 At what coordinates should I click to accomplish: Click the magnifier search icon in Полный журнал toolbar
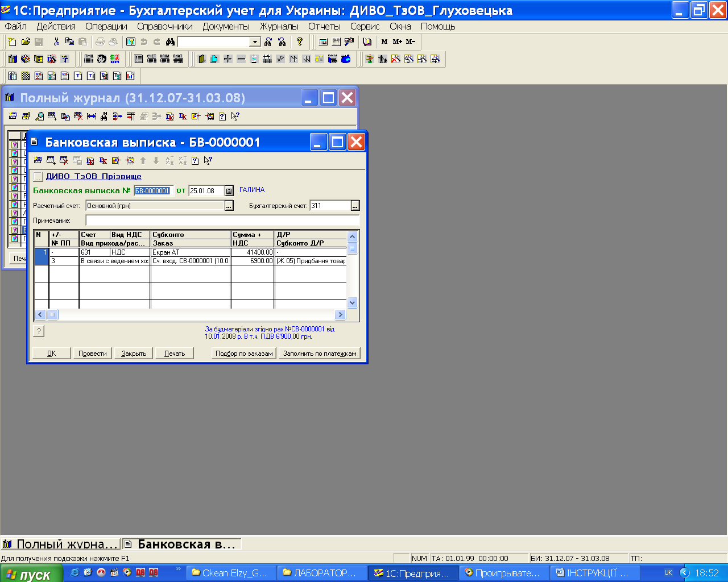coord(39,116)
